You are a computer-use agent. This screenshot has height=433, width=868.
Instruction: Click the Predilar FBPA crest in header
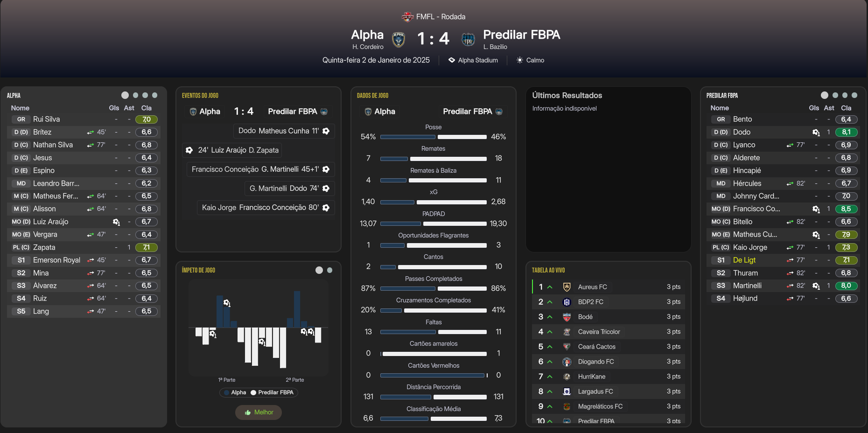(x=468, y=40)
